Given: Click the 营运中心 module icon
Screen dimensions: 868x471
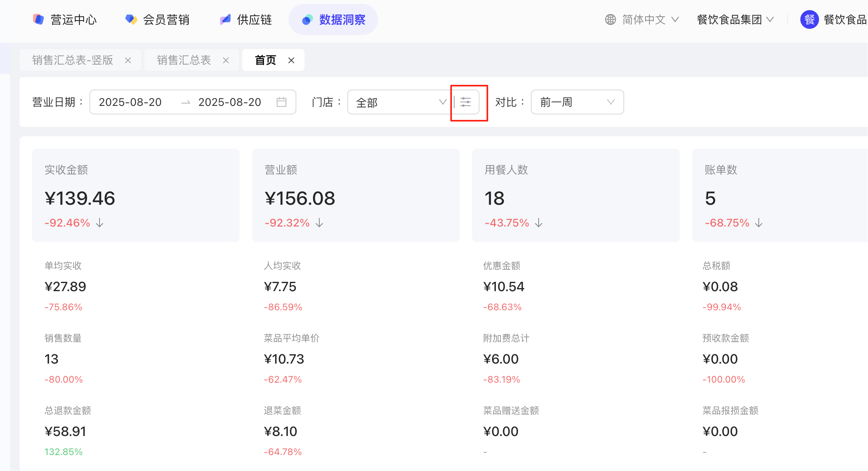Looking at the screenshot, I should pos(38,19).
